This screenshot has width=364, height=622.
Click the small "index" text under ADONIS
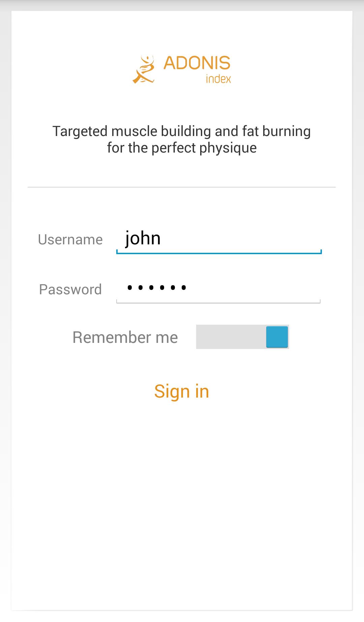coord(218,79)
